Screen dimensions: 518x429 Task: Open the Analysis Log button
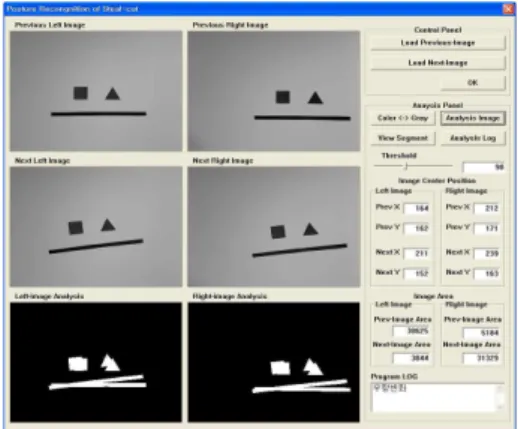coord(473,138)
